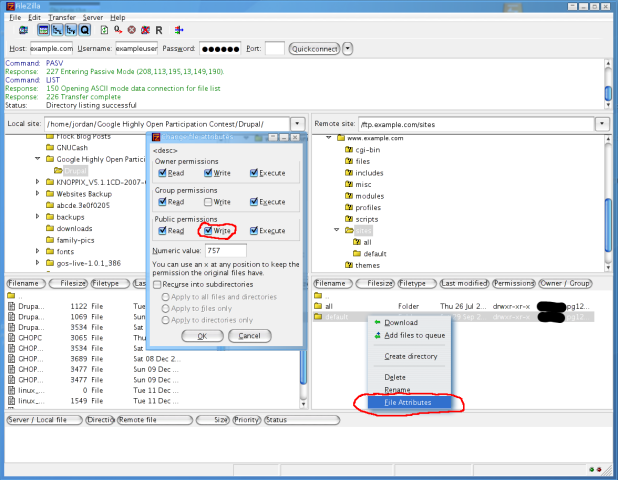Toggle Public Write permission checkbox

point(208,230)
